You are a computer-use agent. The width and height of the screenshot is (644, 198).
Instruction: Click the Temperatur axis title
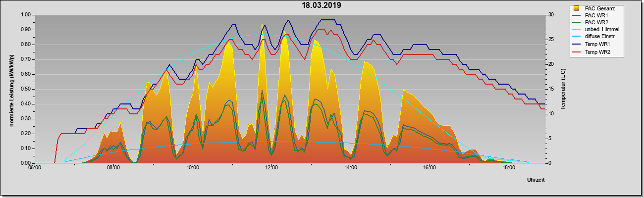[x=563, y=89]
